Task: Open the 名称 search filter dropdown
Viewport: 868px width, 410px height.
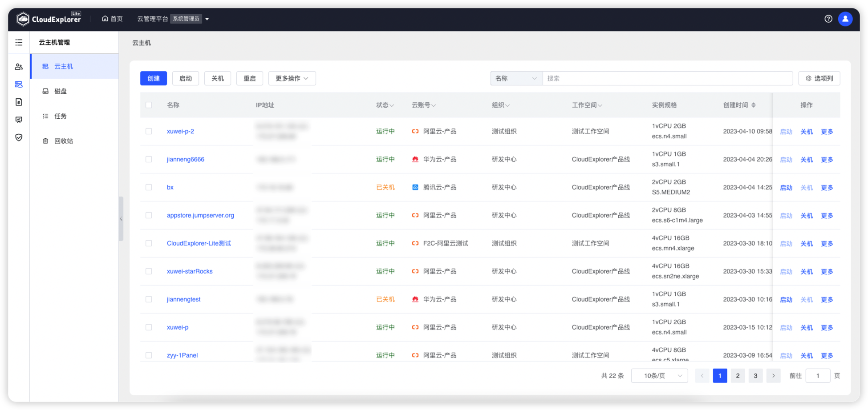Action: 516,78
